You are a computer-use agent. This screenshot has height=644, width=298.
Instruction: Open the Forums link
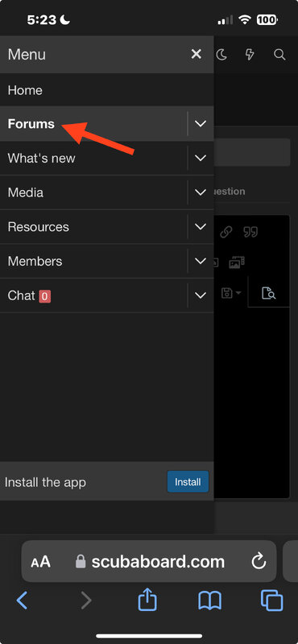[31, 124]
